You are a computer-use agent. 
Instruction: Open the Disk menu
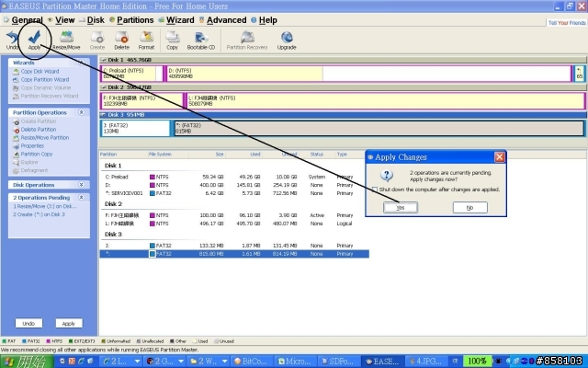pos(96,20)
